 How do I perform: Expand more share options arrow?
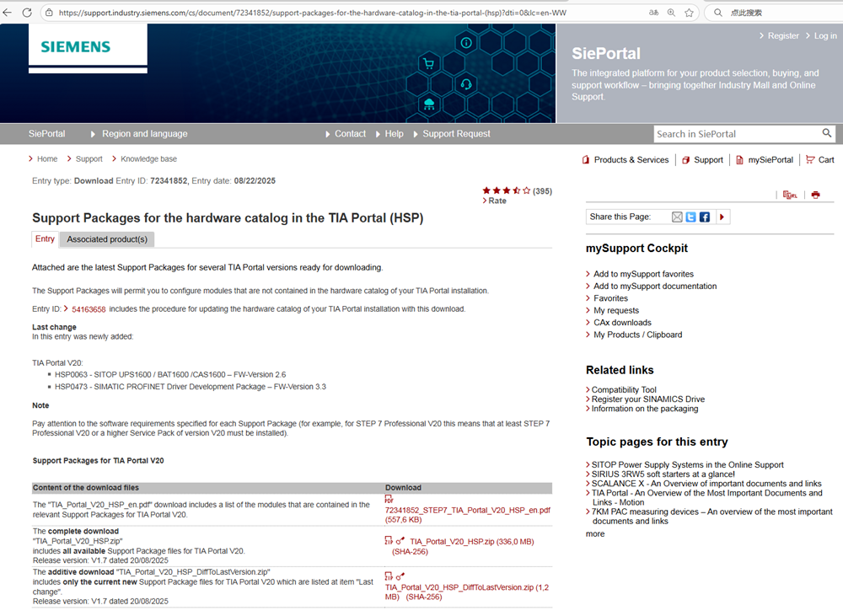pyautogui.click(x=722, y=217)
